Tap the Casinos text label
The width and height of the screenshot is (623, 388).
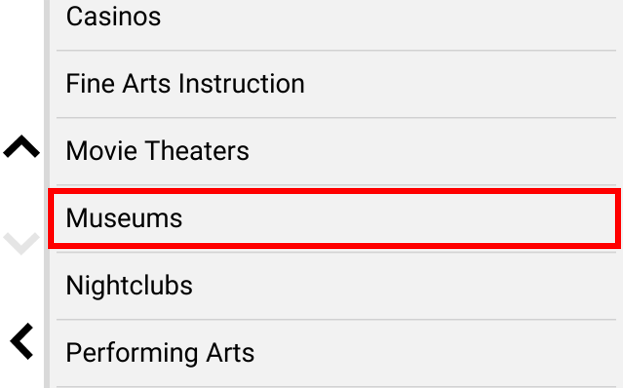(113, 17)
